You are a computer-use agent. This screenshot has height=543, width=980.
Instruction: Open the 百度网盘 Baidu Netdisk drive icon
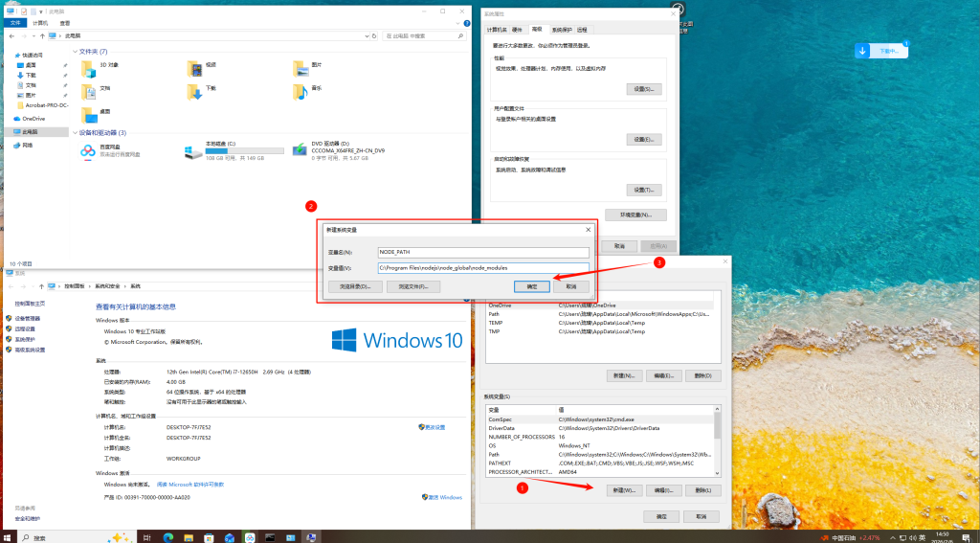[x=88, y=150]
